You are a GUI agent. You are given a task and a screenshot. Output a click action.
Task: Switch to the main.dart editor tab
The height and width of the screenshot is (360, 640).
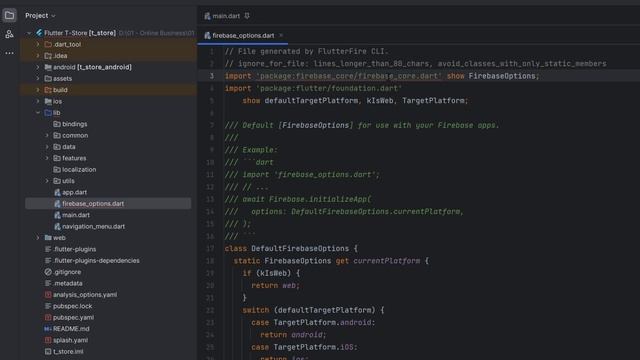[x=226, y=16]
